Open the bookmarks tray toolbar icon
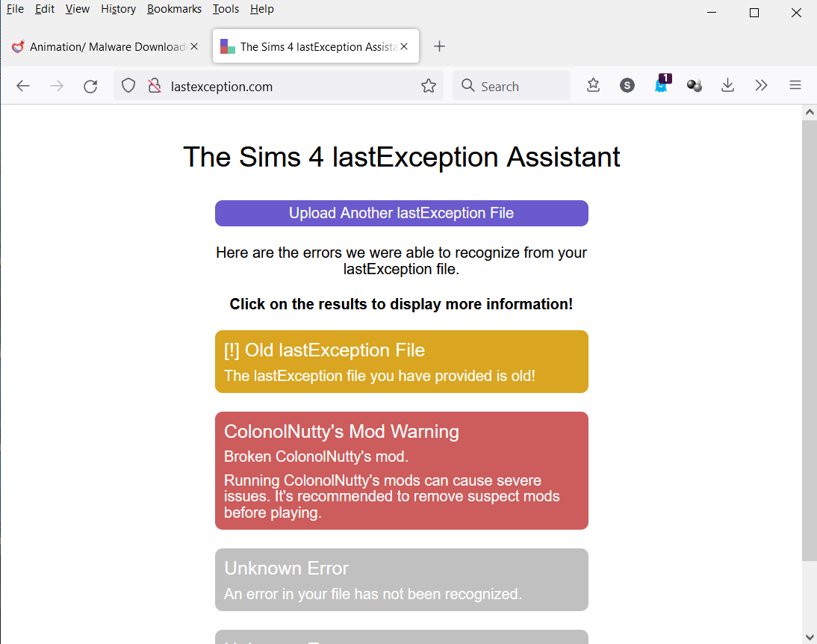817x644 pixels. [593, 85]
